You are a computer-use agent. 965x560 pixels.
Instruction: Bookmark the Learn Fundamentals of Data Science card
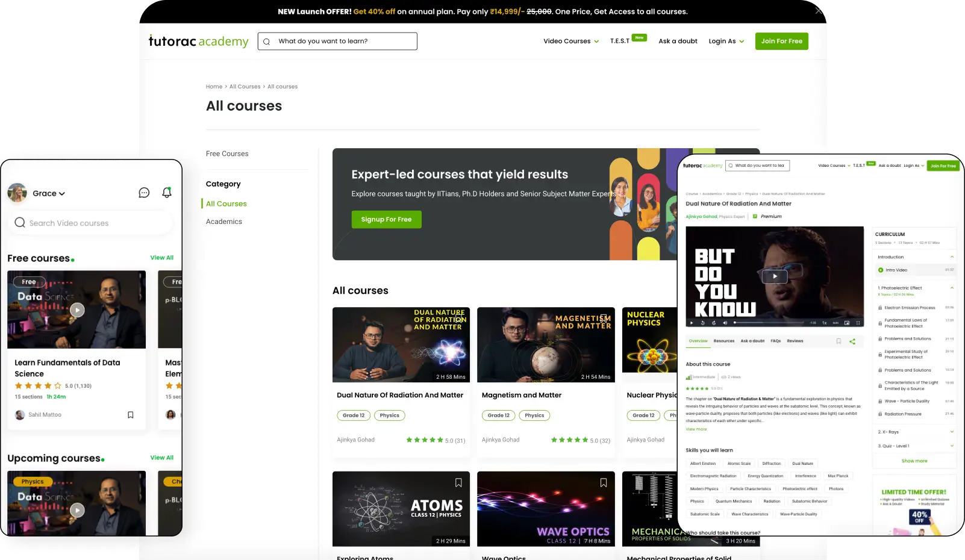(130, 415)
